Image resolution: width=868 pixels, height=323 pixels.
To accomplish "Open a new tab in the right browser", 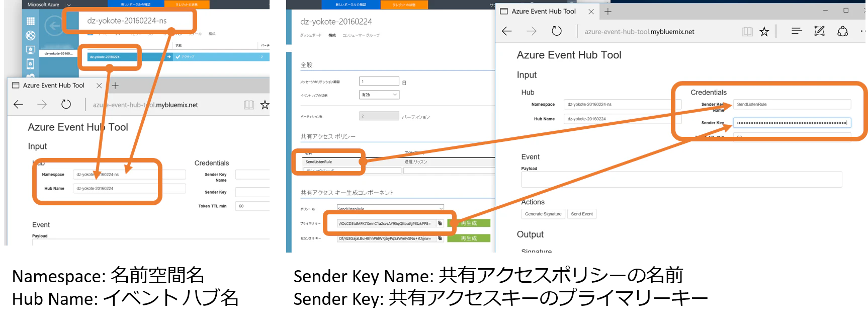I will pos(608,11).
